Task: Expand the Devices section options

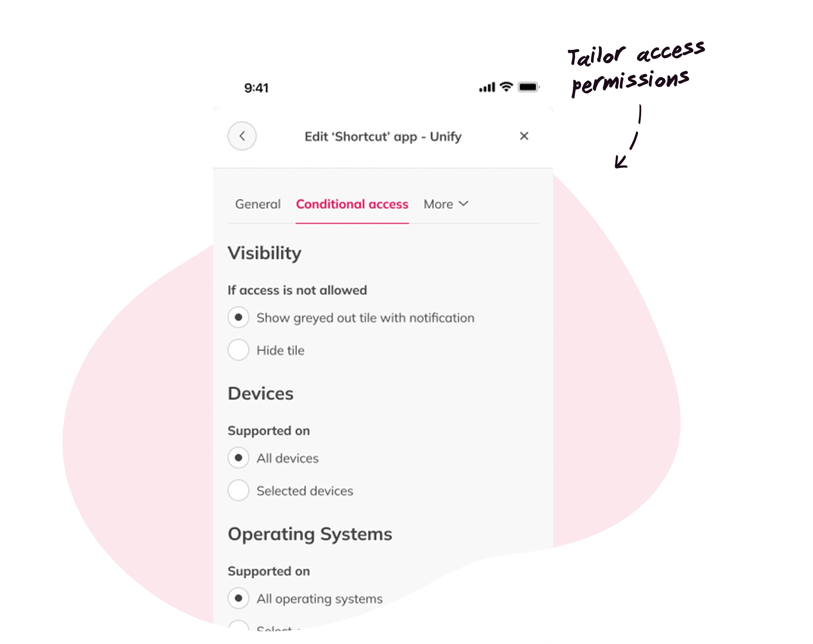Action: tap(239, 490)
